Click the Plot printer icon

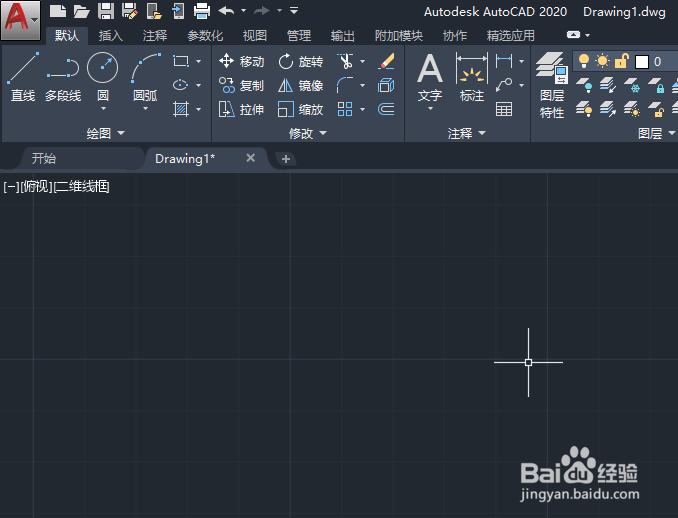point(201,11)
